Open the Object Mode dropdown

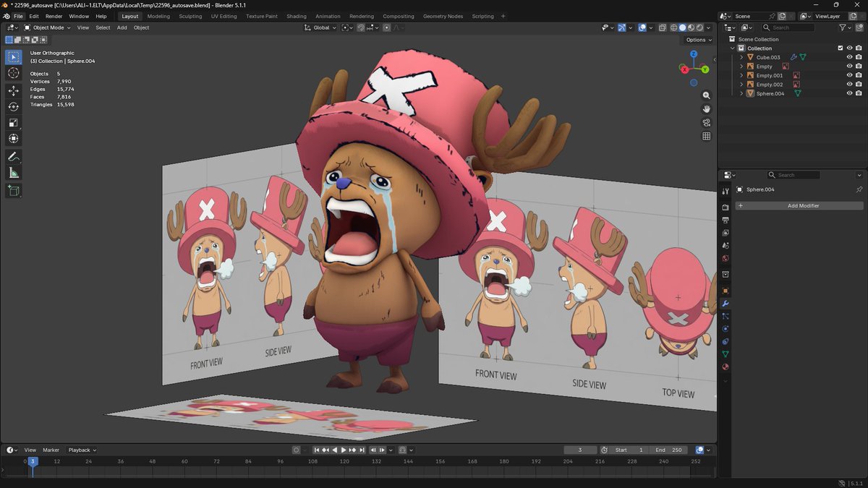coord(47,27)
